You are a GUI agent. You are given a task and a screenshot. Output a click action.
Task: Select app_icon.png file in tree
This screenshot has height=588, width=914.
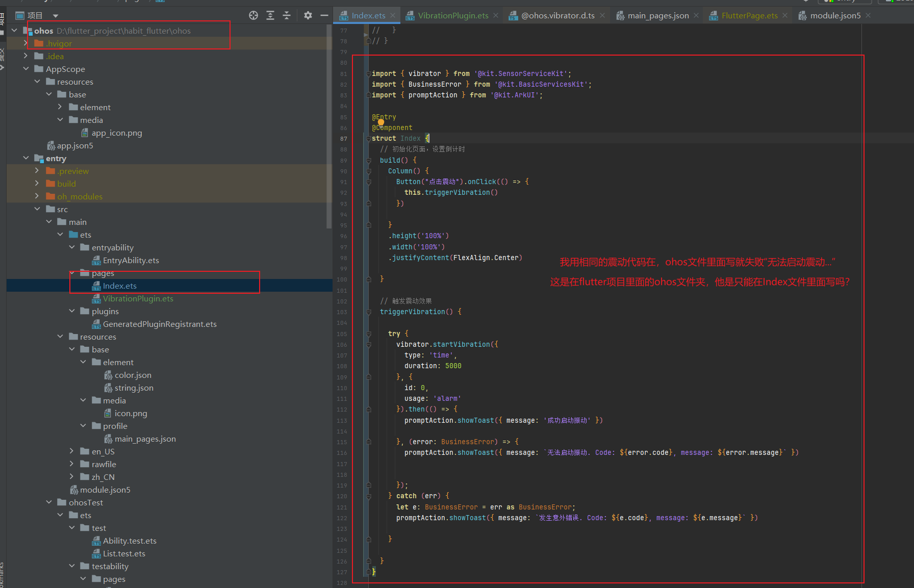pos(117,133)
